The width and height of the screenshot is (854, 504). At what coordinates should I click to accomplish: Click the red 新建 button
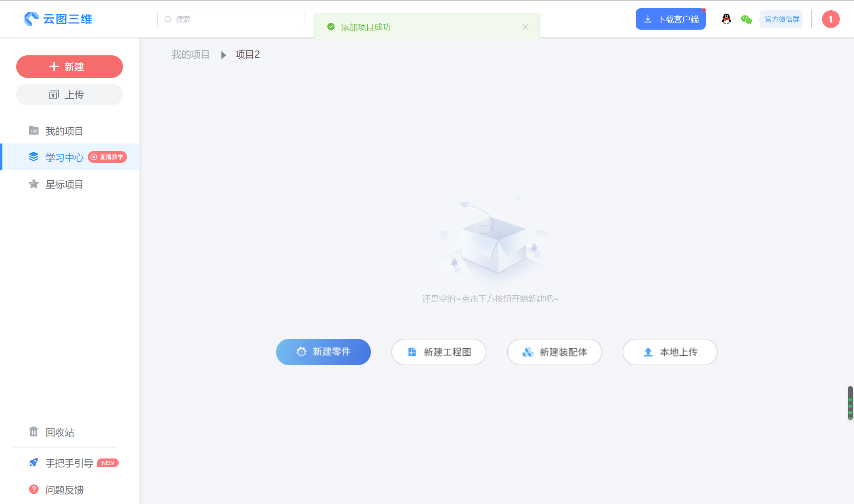70,66
